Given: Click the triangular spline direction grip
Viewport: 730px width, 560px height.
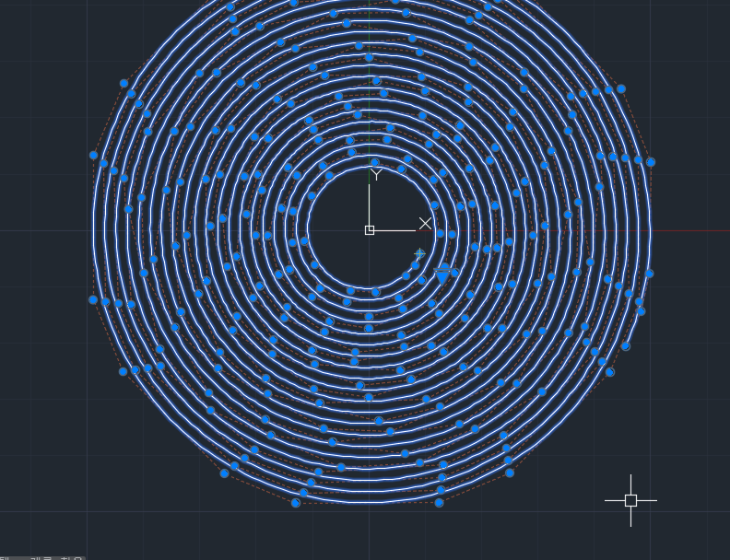Looking at the screenshot, I should point(442,275).
